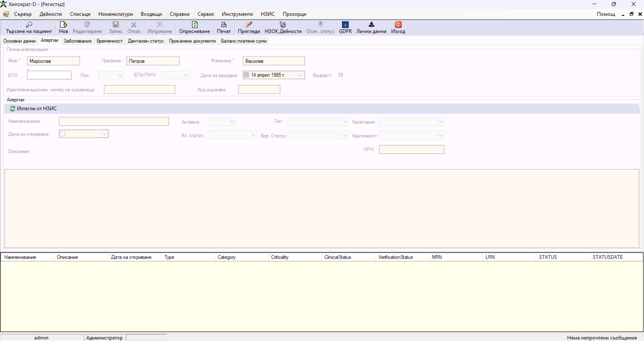Click the Идентификационен номер на чужденеца field
644x341 pixels.
pos(139,89)
